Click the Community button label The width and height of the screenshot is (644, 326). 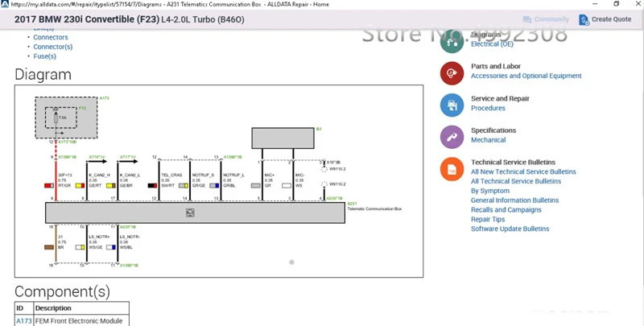point(551,19)
